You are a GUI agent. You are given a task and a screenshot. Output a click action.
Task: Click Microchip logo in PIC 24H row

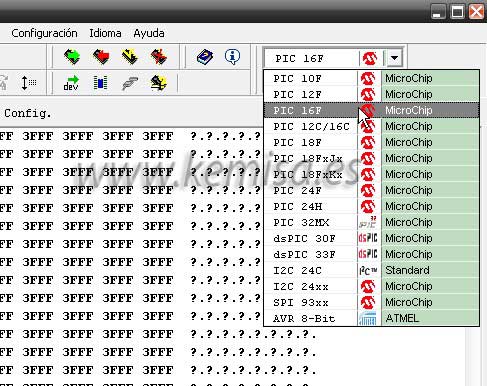point(368,206)
